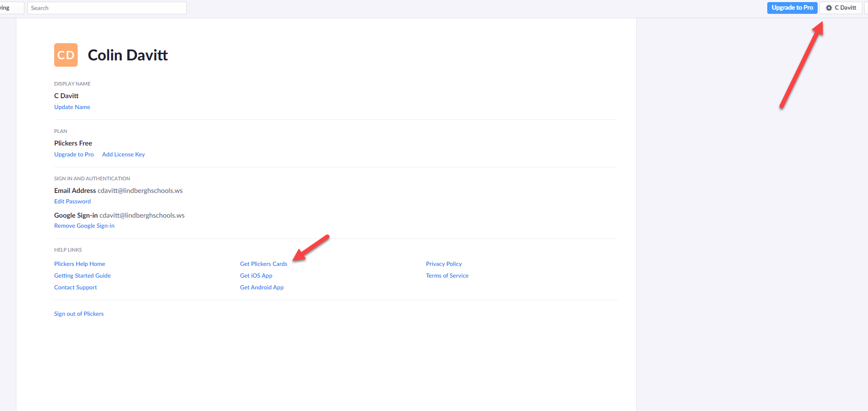Sign out of Plickers

(x=79, y=314)
